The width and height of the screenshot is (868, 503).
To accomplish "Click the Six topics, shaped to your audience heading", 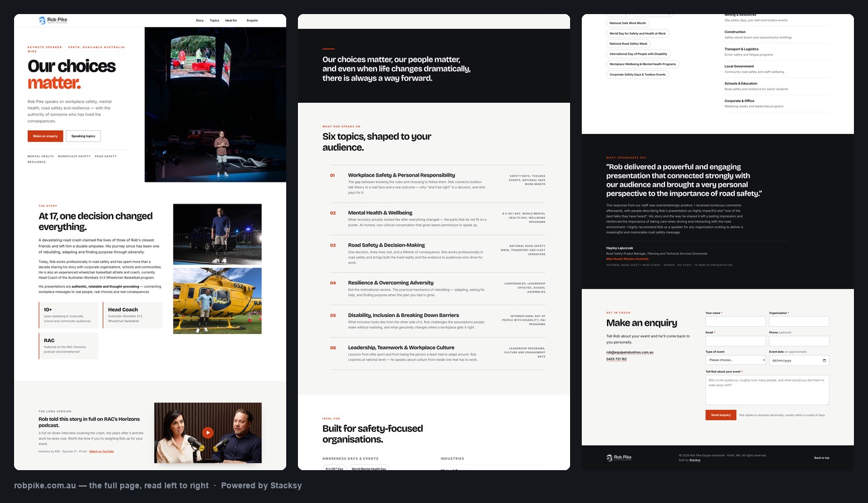I will (377, 142).
